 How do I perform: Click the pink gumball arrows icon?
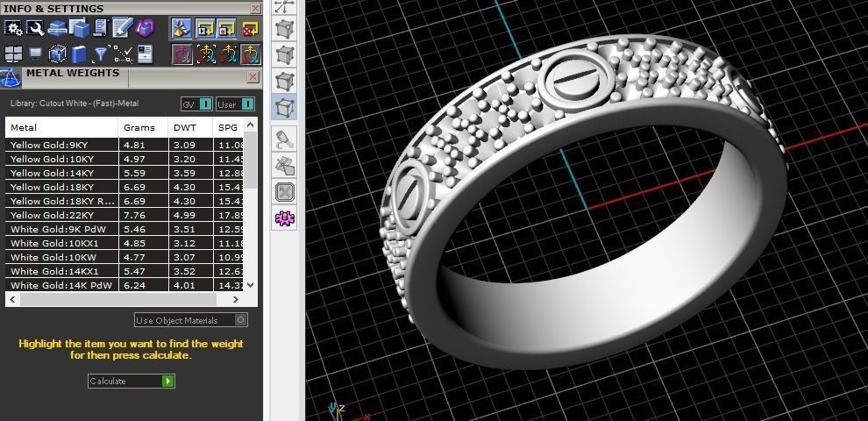[x=181, y=54]
